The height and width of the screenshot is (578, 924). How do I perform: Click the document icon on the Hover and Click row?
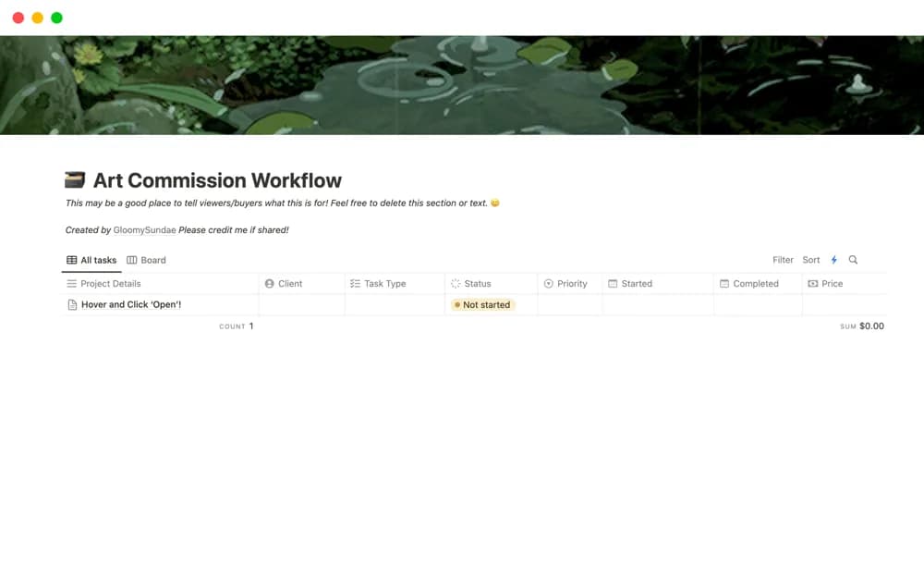[72, 305]
